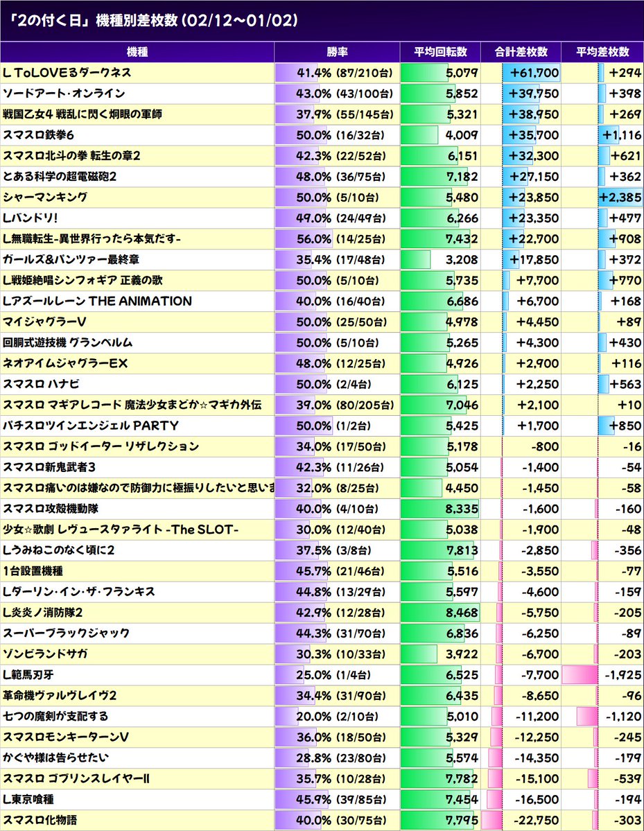Select the 1台設置機種 row name
Image resolution: width=644 pixels, height=831 pixels.
coord(33,571)
